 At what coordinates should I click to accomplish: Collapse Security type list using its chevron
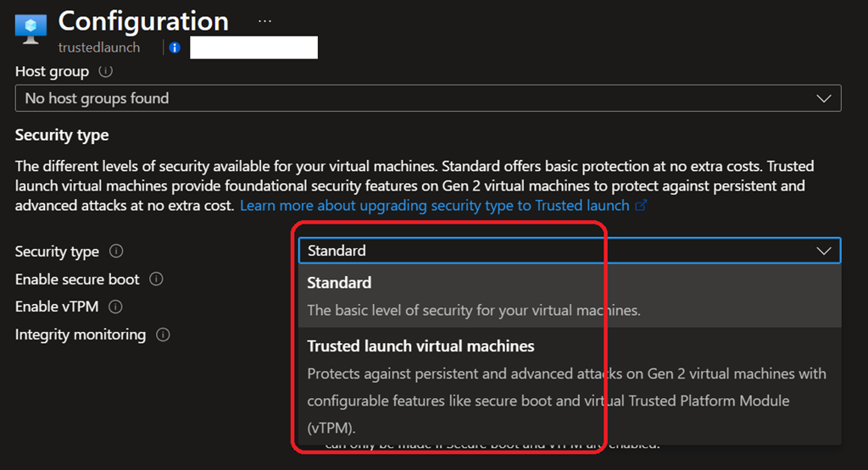click(823, 251)
